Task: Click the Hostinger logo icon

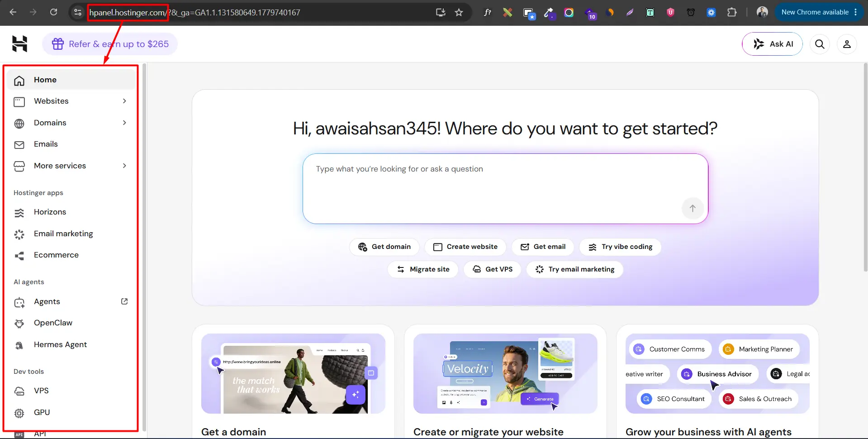Action: tap(19, 44)
